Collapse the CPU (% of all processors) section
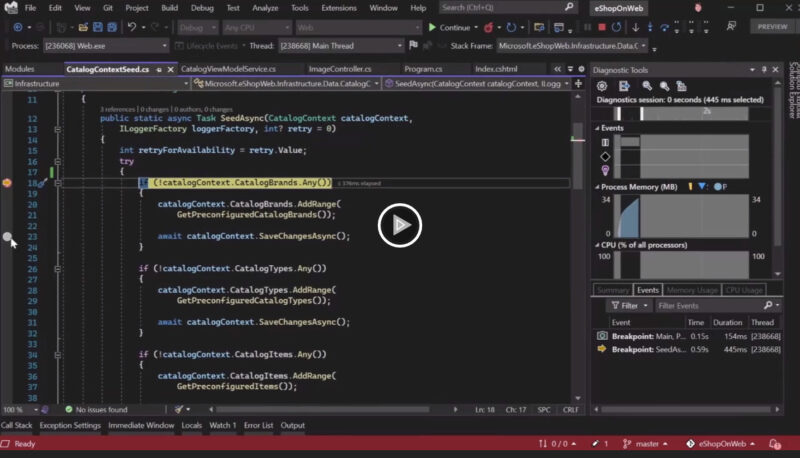 (x=597, y=245)
